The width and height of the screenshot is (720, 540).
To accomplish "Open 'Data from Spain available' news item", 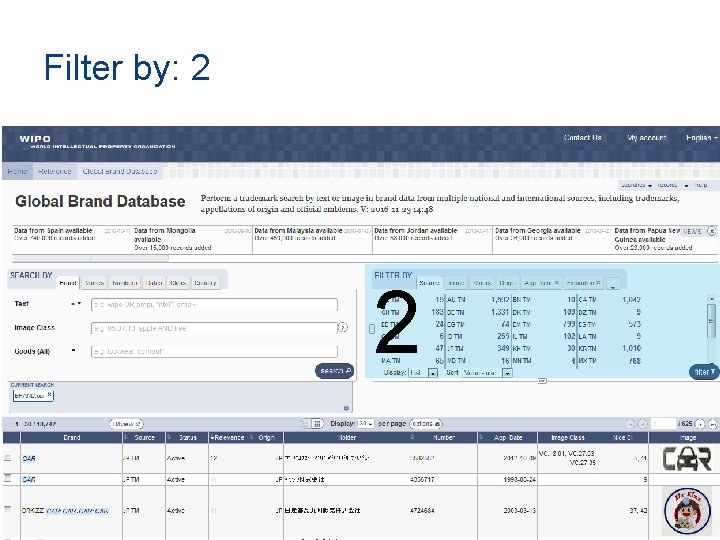I will click(x=53, y=231).
